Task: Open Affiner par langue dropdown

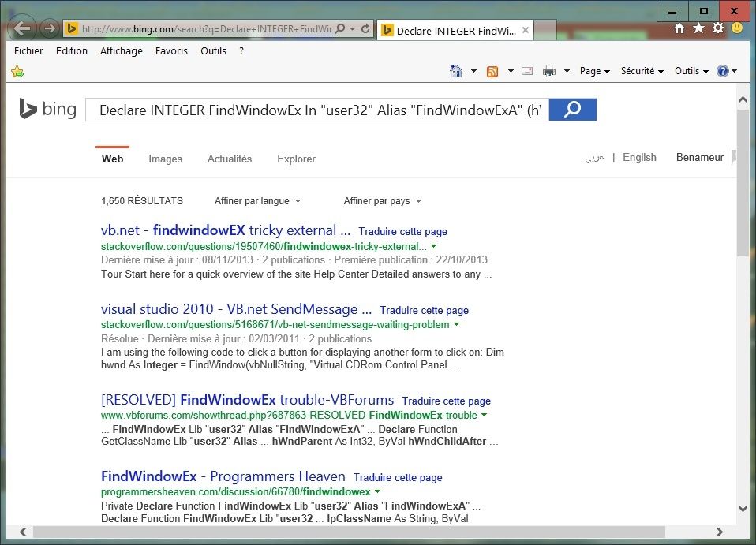Action: (257, 201)
